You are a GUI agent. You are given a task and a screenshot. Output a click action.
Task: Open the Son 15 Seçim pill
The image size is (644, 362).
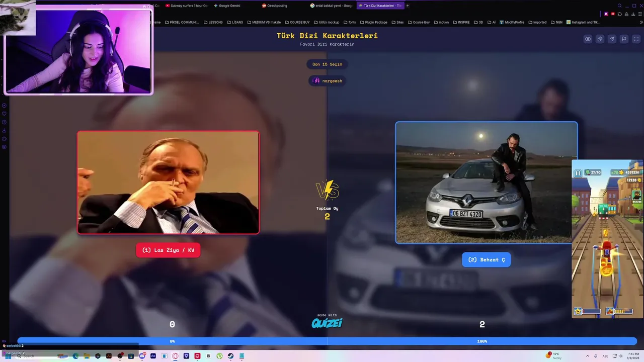pyautogui.click(x=327, y=64)
